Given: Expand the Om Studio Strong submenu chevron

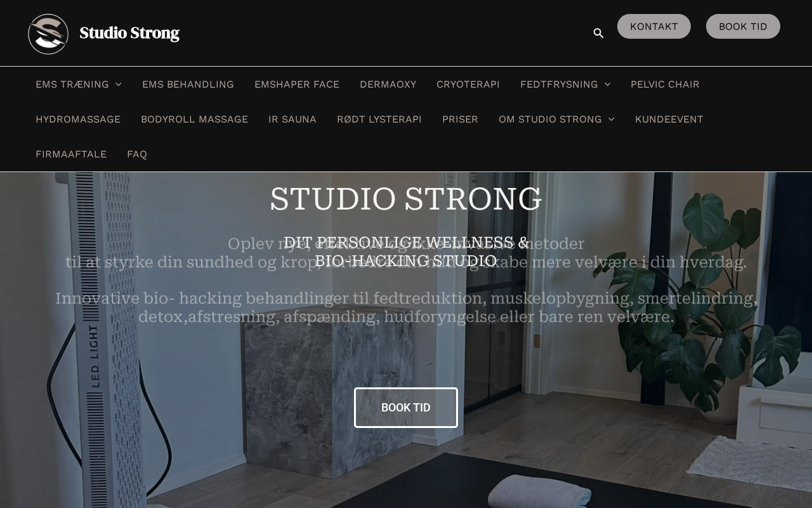Looking at the screenshot, I should pyautogui.click(x=612, y=119).
